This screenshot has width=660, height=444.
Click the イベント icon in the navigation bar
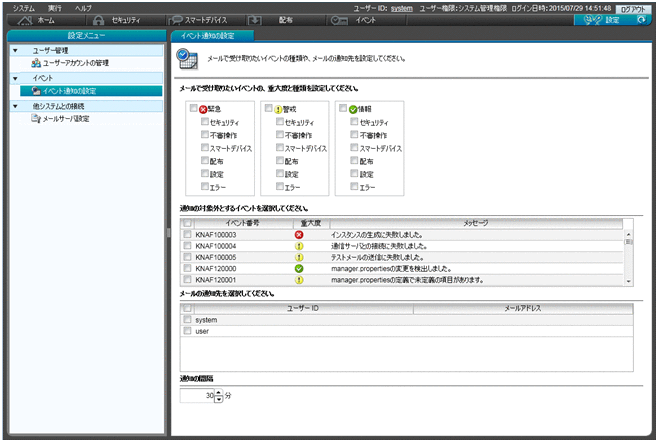340,20
